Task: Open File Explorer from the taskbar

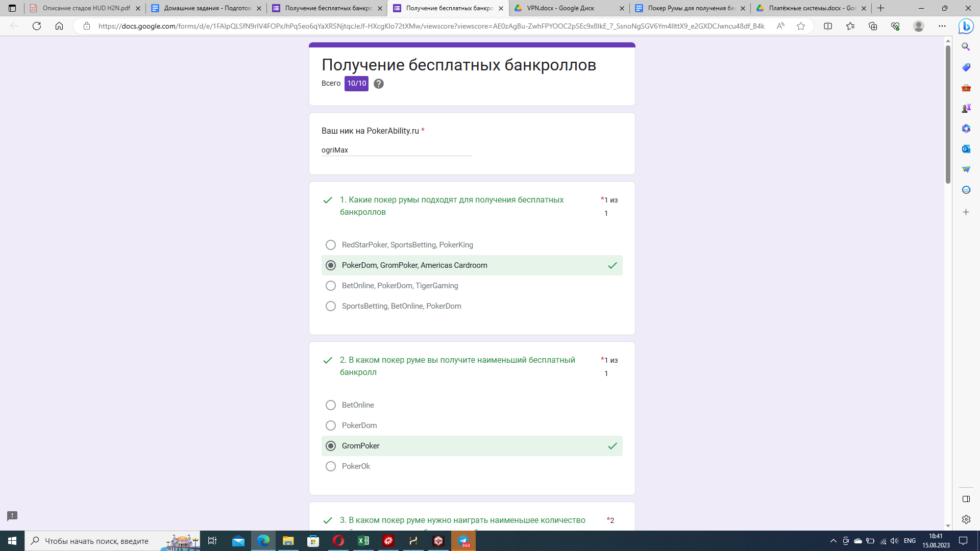Action: pyautogui.click(x=288, y=541)
